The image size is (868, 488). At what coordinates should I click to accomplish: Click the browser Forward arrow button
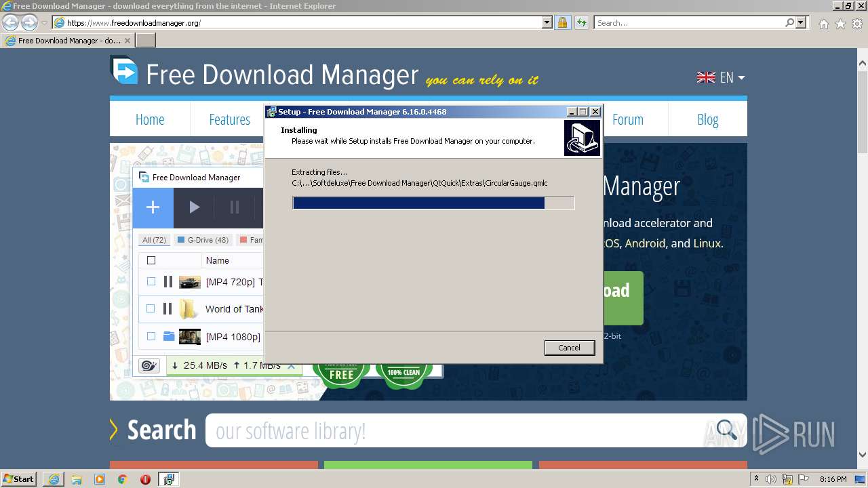[x=29, y=22]
